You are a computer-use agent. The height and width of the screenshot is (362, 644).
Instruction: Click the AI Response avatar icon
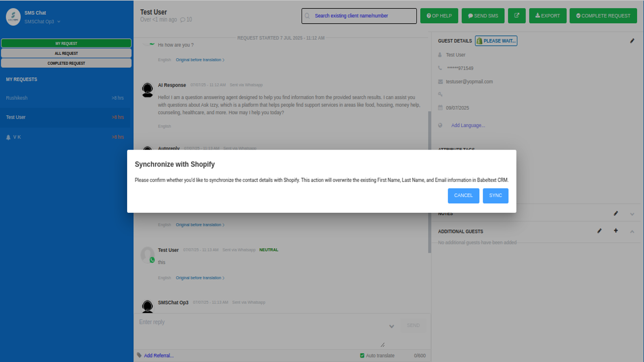point(147,90)
